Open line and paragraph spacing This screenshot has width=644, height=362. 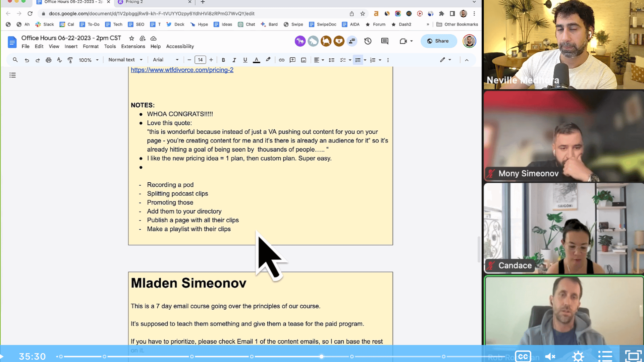point(331,60)
